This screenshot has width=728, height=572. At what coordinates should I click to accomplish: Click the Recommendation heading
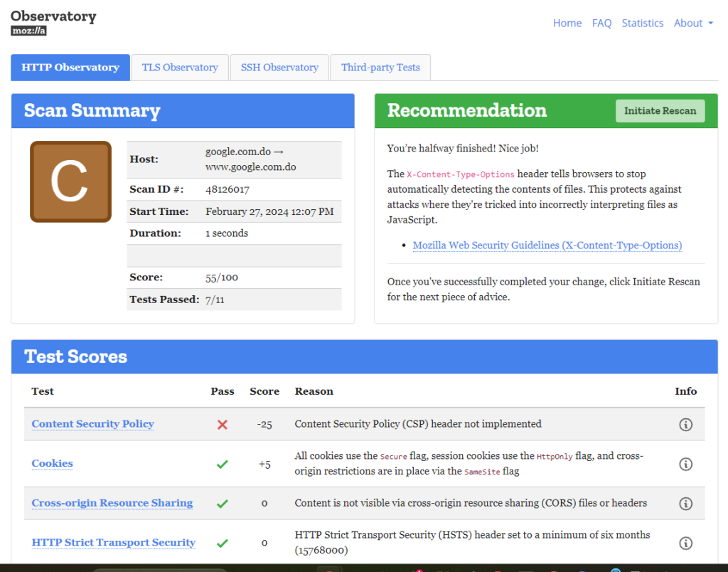(467, 110)
